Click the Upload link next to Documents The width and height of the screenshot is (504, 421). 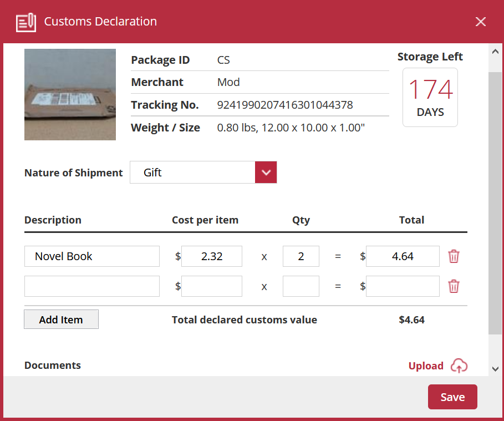coord(426,366)
